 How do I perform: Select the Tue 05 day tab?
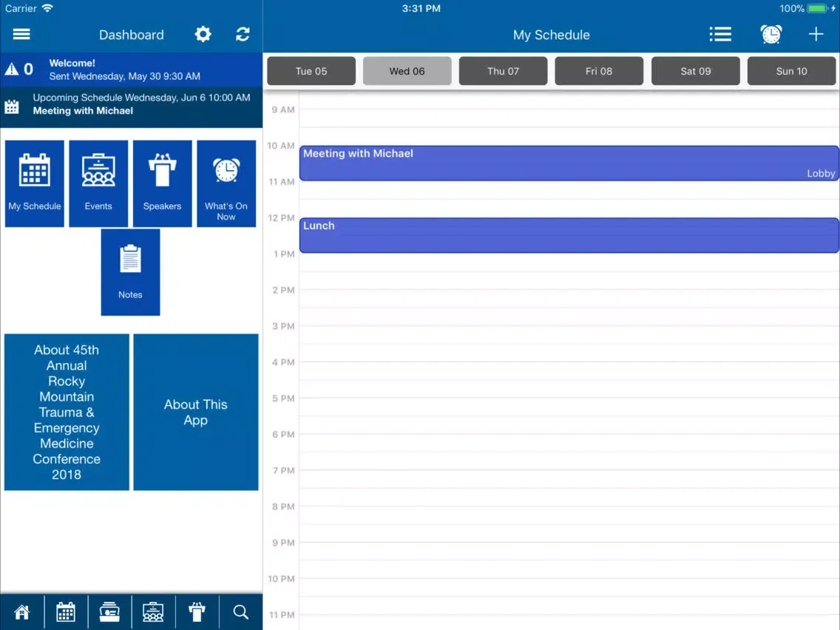pos(311,71)
